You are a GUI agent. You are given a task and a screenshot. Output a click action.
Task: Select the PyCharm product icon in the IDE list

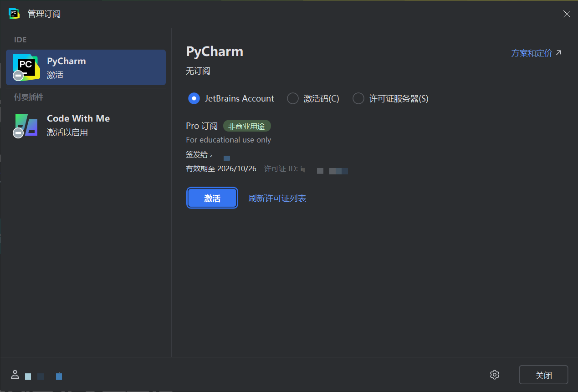coord(26,67)
